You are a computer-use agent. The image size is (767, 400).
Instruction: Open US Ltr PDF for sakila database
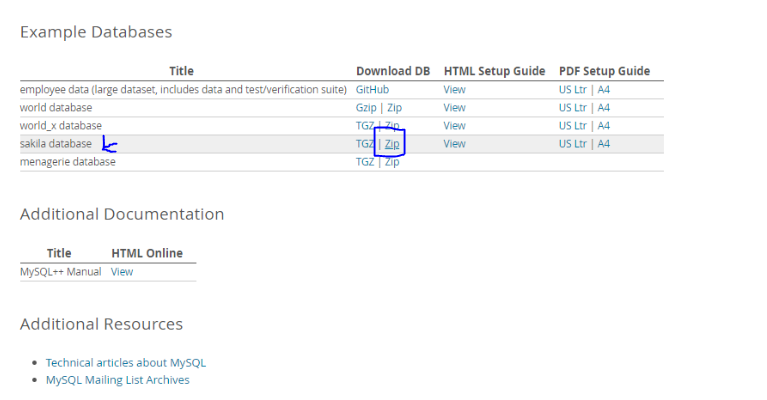tap(573, 144)
